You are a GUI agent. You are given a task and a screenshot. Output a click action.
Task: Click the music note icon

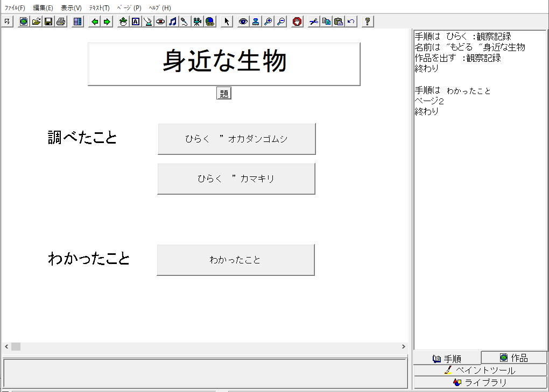coord(173,22)
